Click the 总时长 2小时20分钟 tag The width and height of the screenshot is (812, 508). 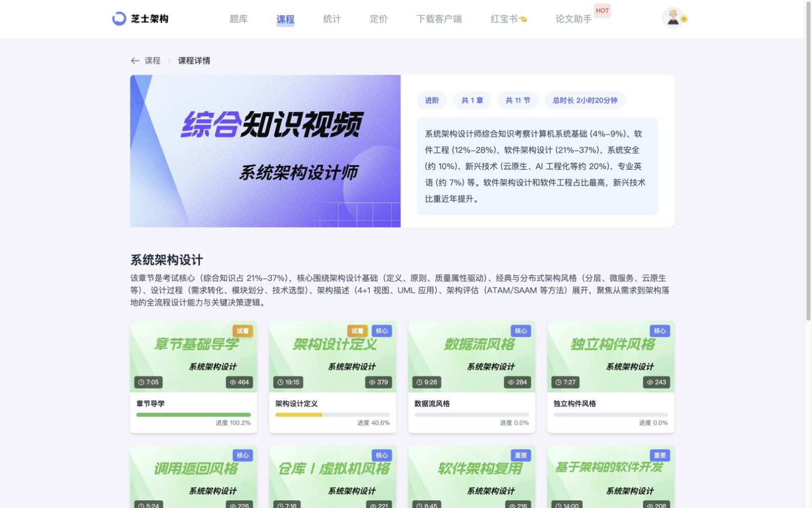pyautogui.click(x=585, y=100)
